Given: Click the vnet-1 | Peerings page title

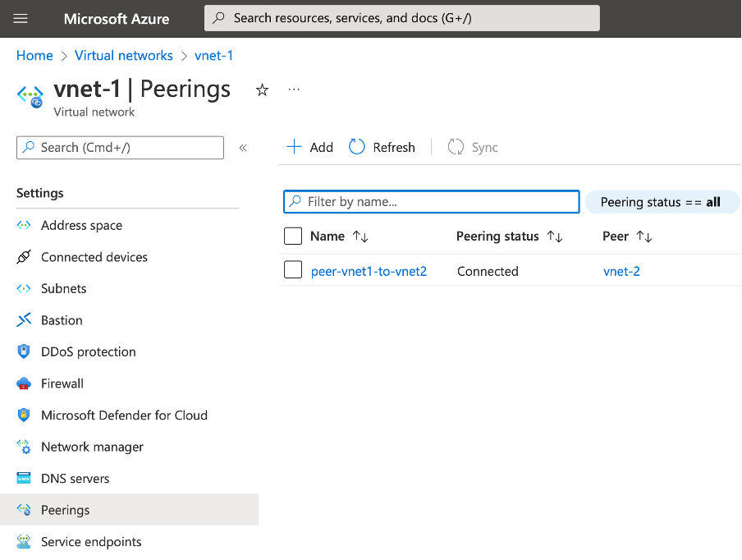Looking at the screenshot, I should (x=142, y=89).
